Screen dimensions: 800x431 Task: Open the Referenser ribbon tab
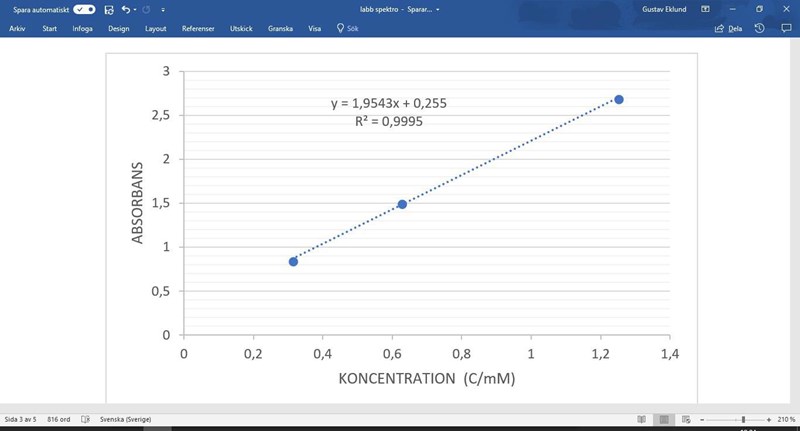[198, 29]
